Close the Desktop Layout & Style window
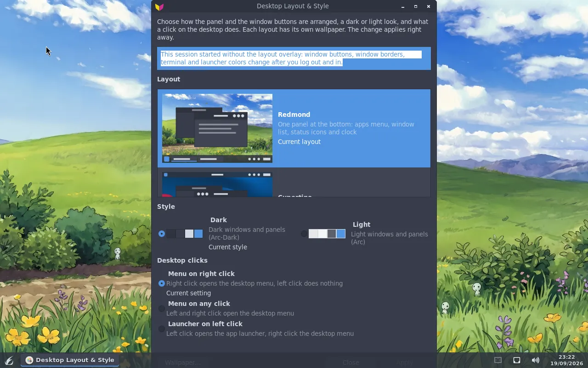This screenshot has width=588, height=368. tap(429, 6)
